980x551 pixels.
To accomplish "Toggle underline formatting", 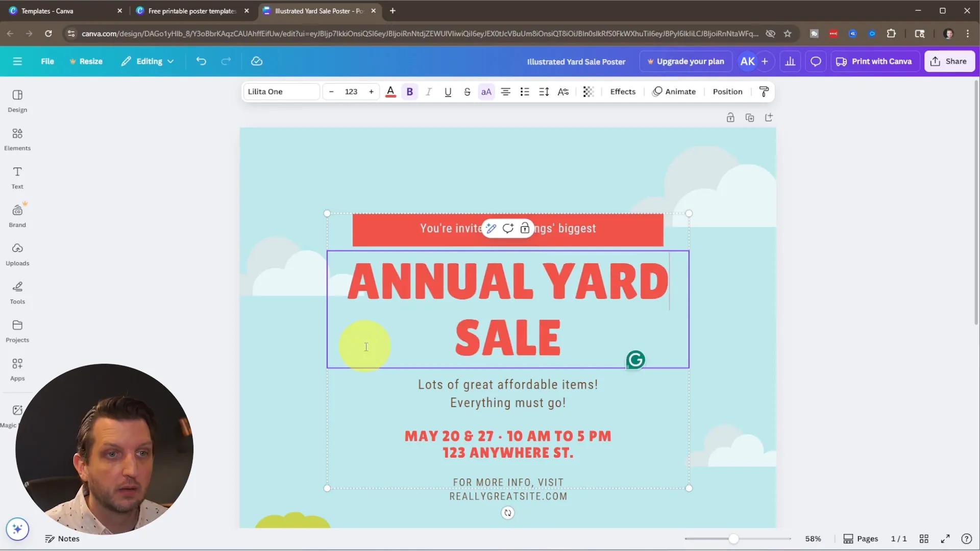I will (x=448, y=92).
